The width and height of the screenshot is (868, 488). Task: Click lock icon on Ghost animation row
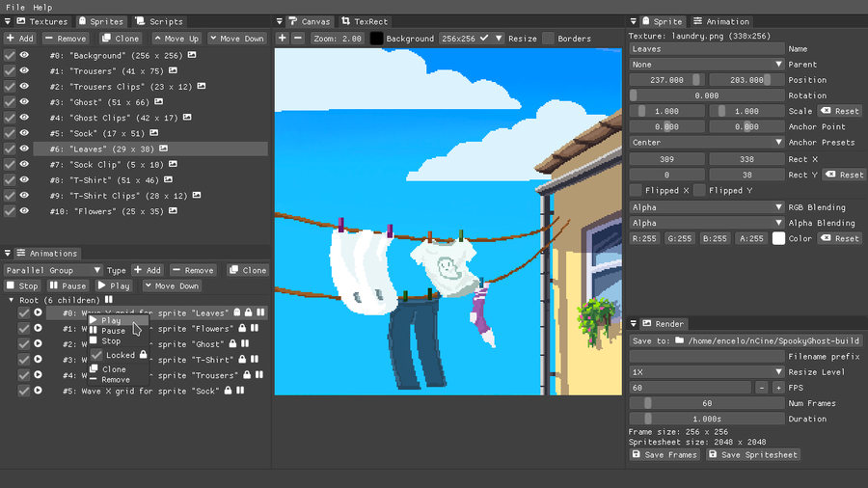(232, 343)
